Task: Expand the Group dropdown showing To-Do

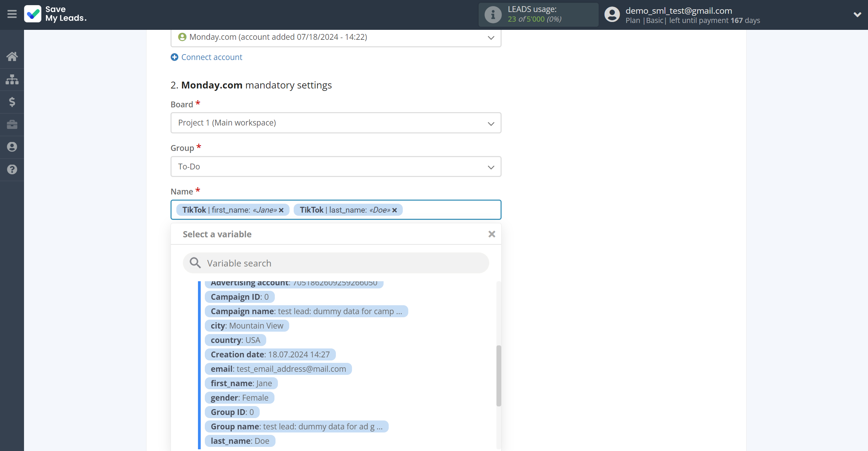Action: click(491, 167)
